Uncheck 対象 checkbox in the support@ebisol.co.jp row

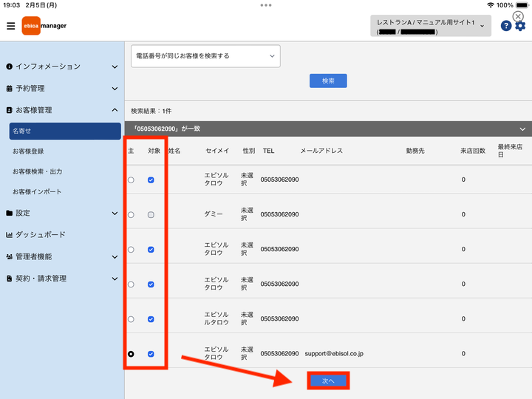[151, 354]
